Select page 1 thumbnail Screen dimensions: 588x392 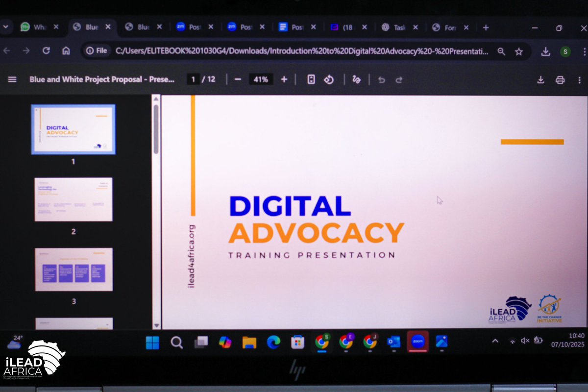coord(73,129)
